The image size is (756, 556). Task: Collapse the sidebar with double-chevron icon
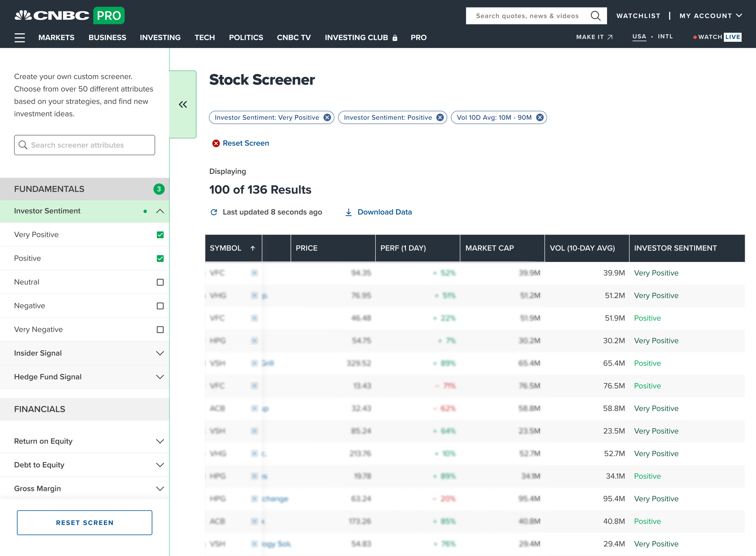pos(183,104)
